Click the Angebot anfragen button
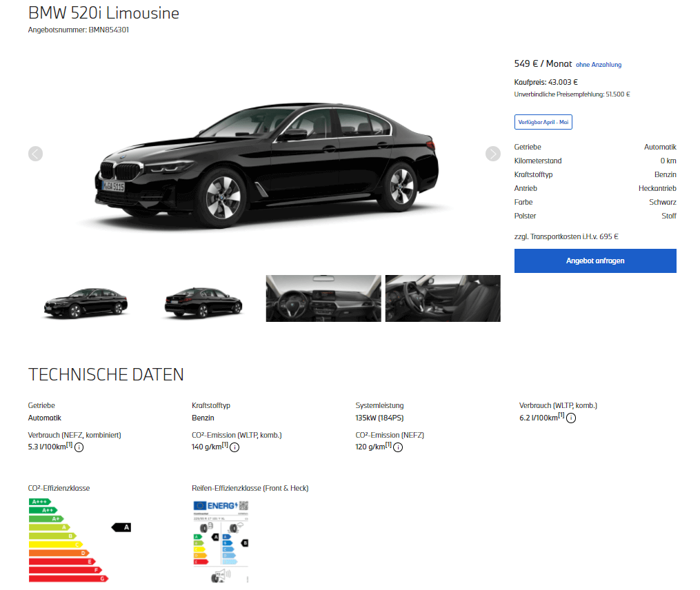The width and height of the screenshot is (700, 590). coord(595,261)
